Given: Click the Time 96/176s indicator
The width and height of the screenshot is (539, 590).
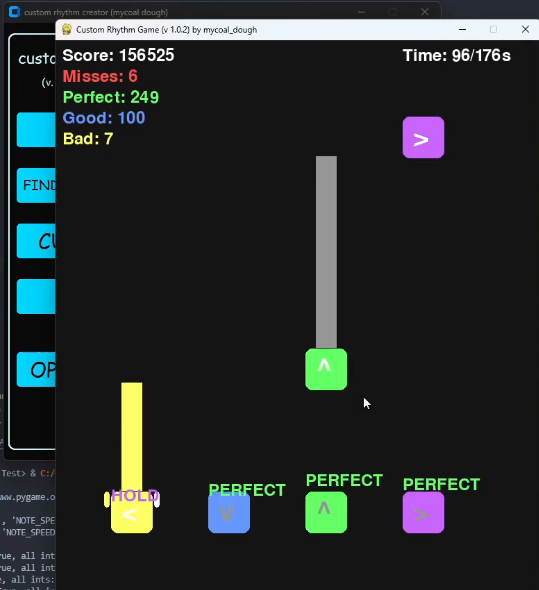Looking at the screenshot, I should tap(457, 56).
